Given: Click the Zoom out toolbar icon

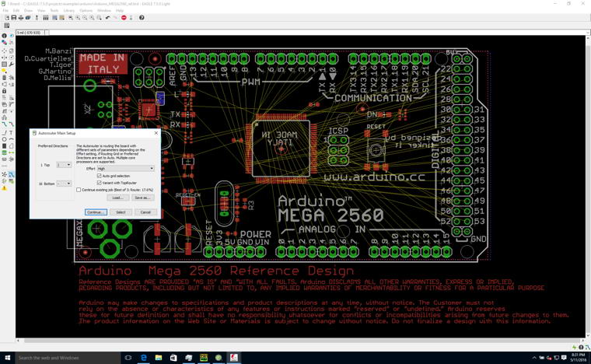Looking at the screenshot, I should click(x=85, y=18).
